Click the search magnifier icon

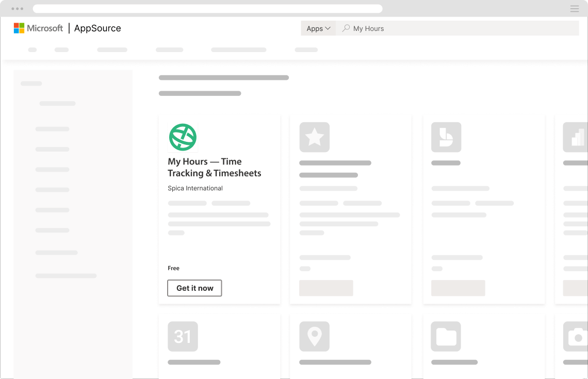(x=346, y=28)
